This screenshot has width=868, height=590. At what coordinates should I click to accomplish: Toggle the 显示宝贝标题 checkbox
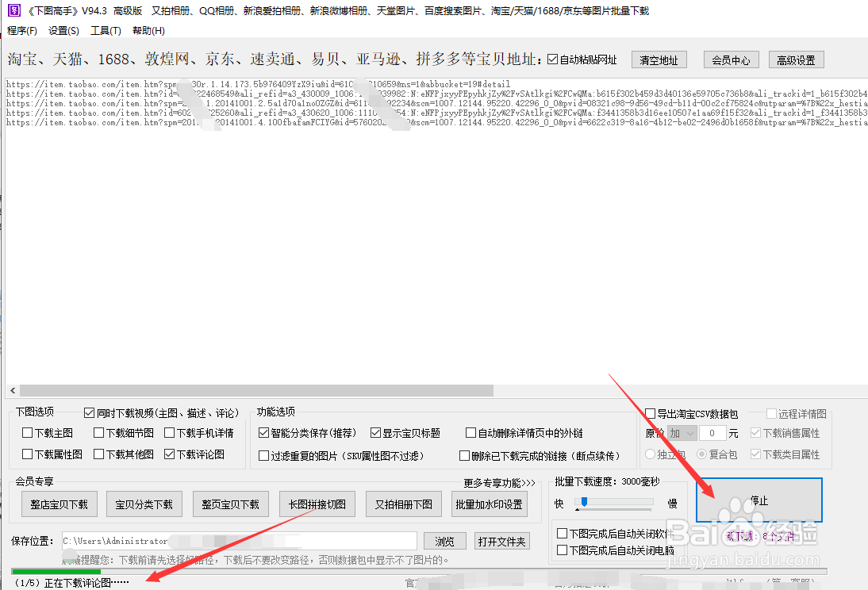[376, 433]
